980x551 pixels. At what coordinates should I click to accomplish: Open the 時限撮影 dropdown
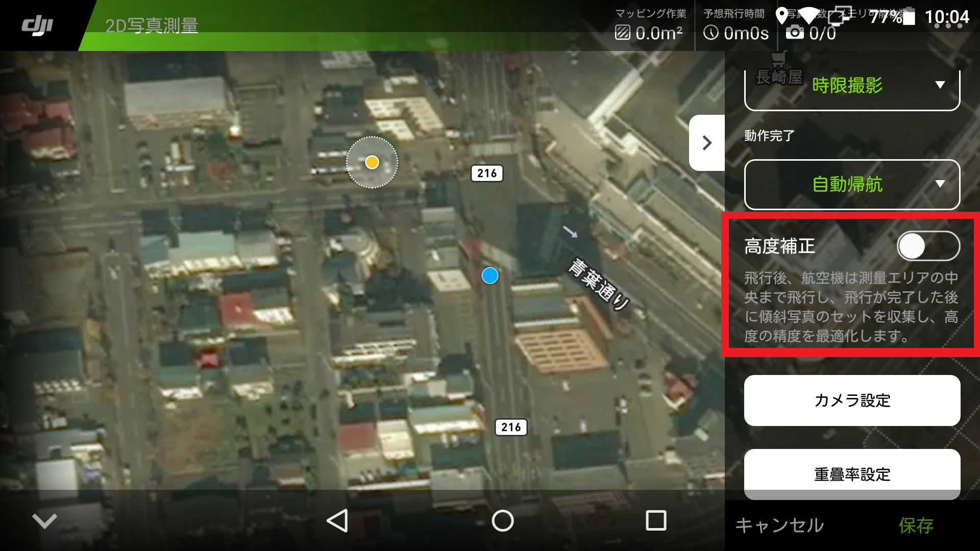point(852,86)
